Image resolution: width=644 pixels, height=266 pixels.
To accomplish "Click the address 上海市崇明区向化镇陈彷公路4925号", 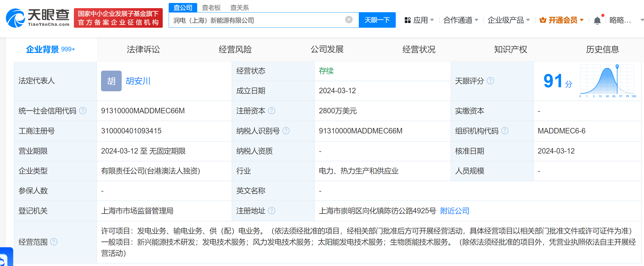I will click(377, 211).
